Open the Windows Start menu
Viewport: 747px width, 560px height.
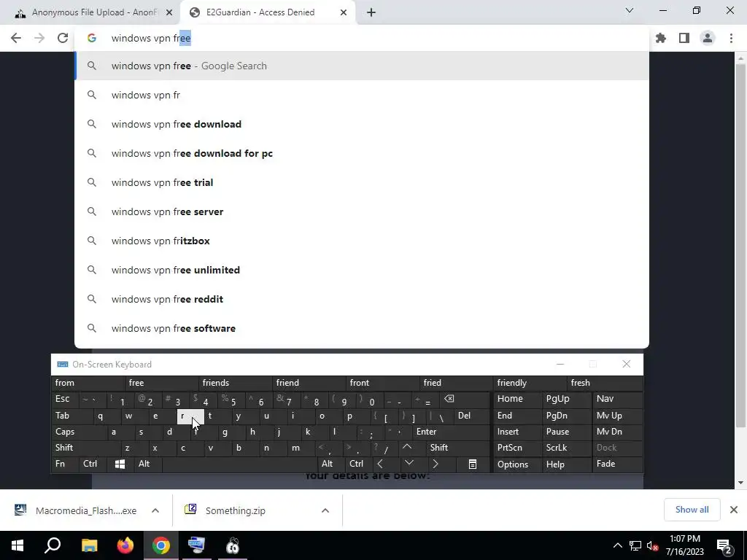[x=18, y=545]
